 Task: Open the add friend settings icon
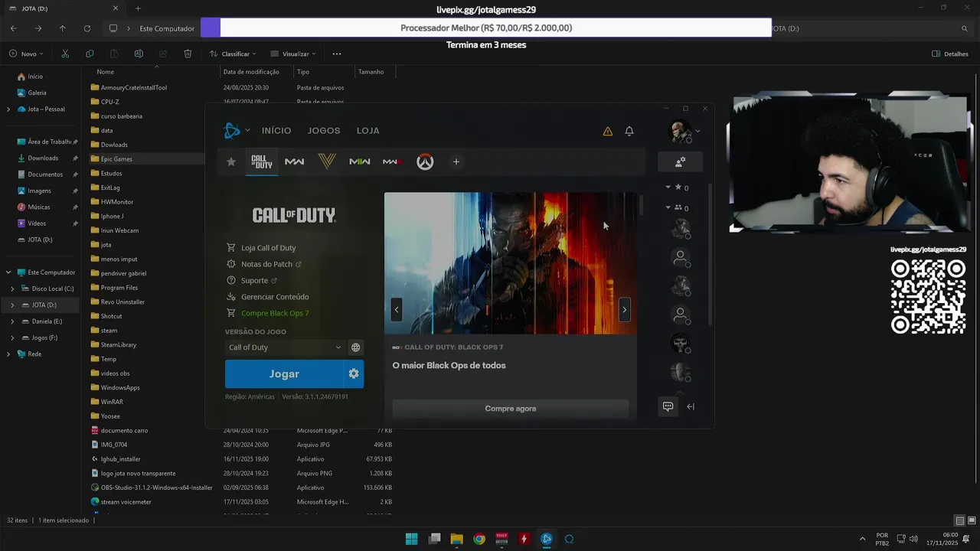[x=680, y=161]
